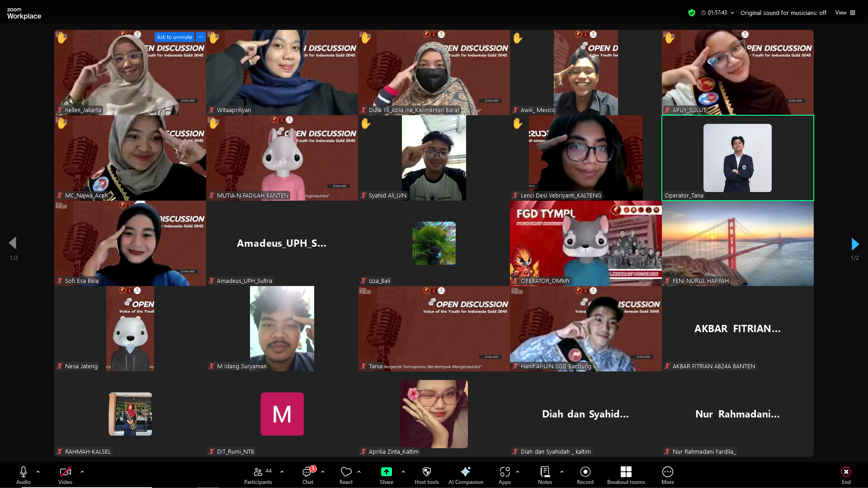Turn on camera with Video button
The width and height of the screenshot is (868, 488).
(65, 472)
